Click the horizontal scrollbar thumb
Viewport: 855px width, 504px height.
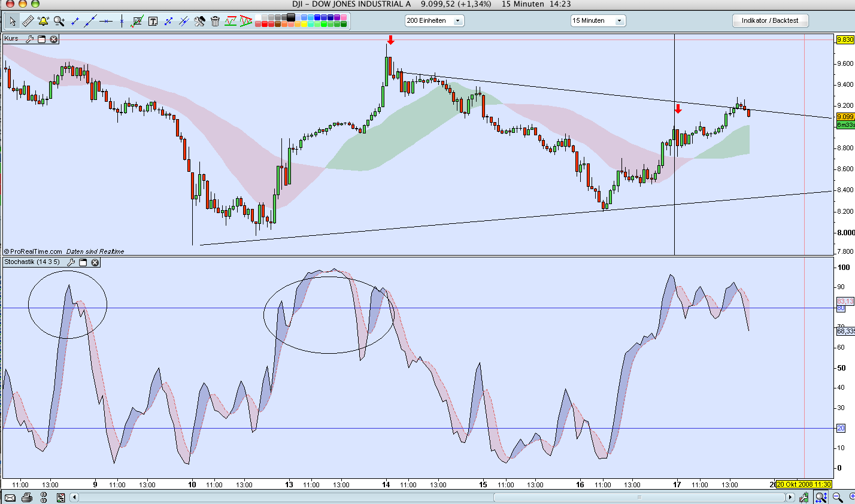tap(639, 497)
